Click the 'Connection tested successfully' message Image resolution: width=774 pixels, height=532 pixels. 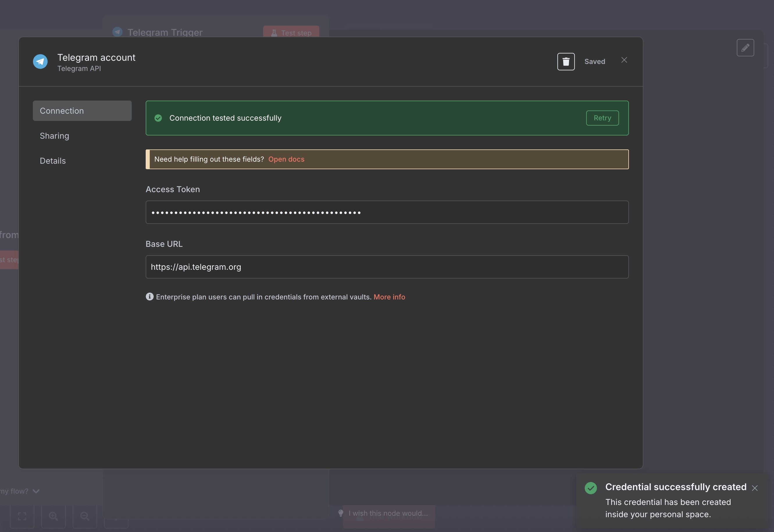tap(225, 118)
